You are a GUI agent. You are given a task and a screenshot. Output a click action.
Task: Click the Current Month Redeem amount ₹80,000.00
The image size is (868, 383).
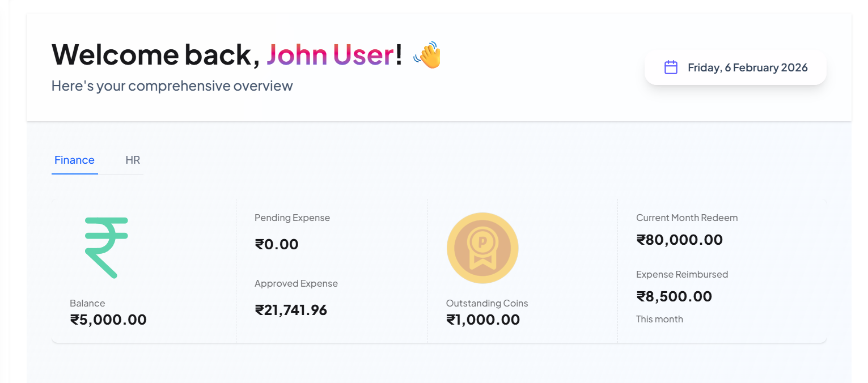679,240
